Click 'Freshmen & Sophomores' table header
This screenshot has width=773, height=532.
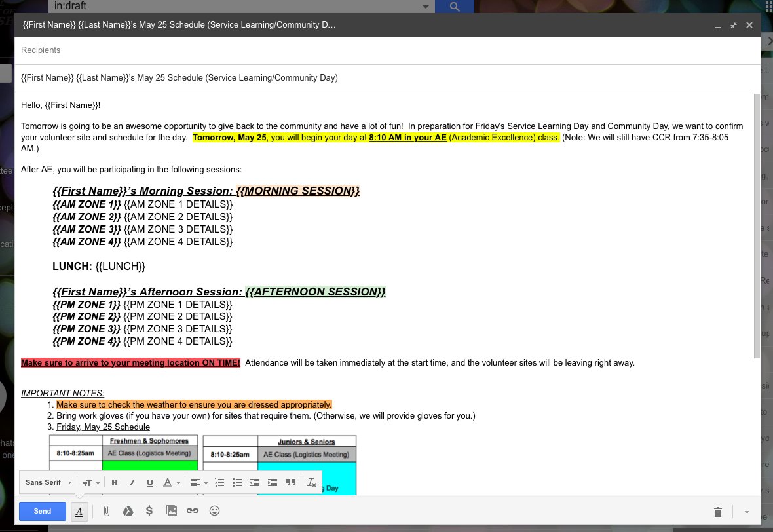click(149, 441)
